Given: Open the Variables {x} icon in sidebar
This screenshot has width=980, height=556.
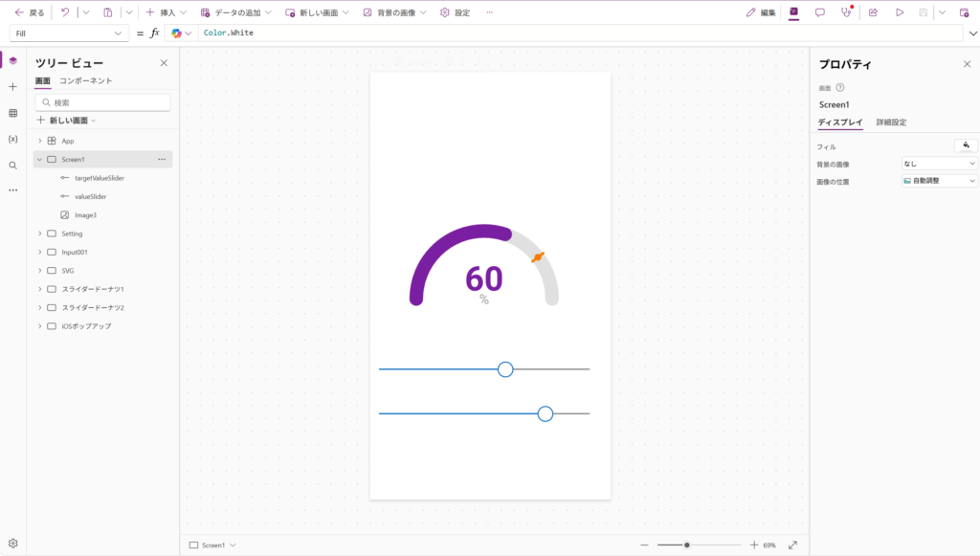Looking at the screenshot, I should click(x=12, y=139).
